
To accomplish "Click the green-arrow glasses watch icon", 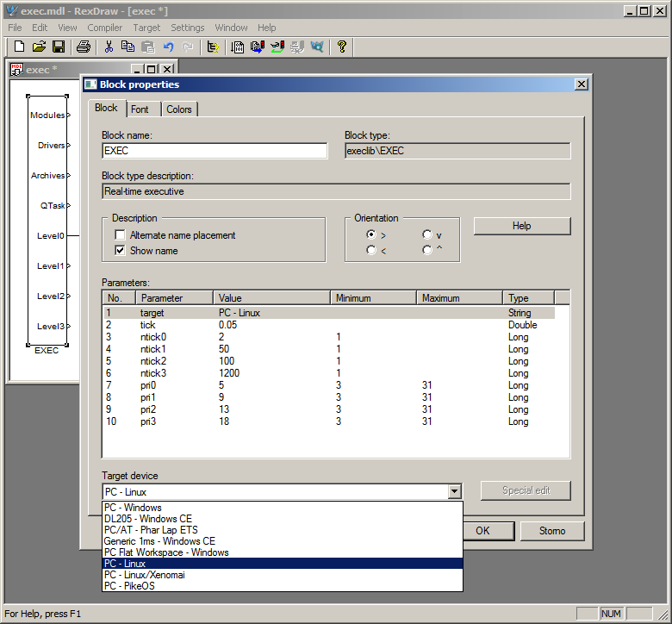I will click(x=277, y=47).
